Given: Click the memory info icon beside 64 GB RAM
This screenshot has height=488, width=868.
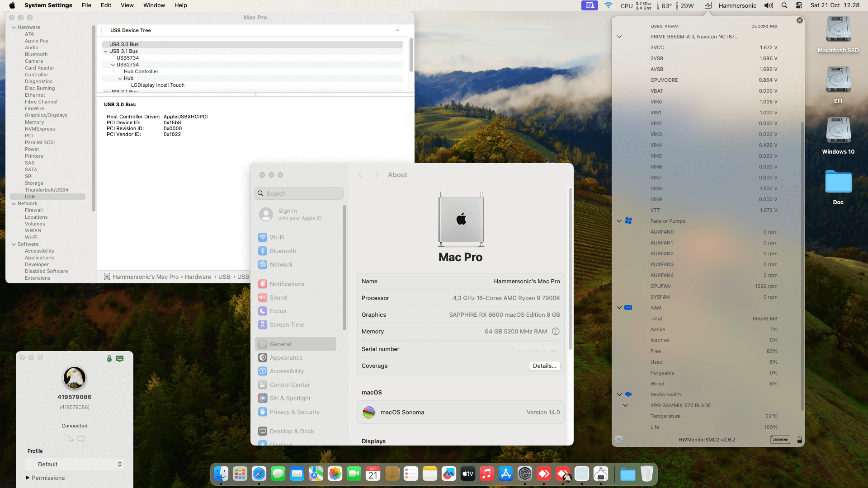Looking at the screenshot, I should 556,332.
